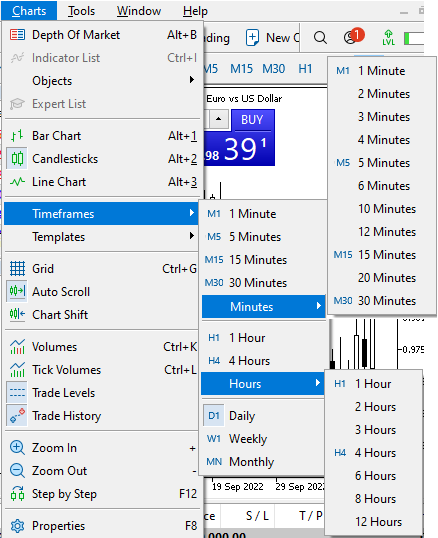Toggle Volumes display

[x=101, y=347]
